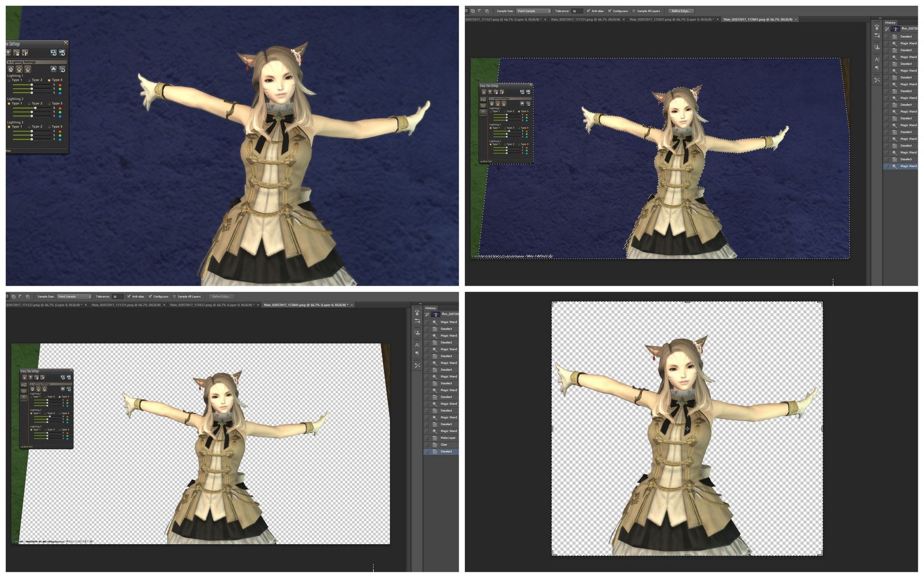Click the lamp icon beside lighting reset in large game panel
The width and height of the screenshot is (924, 578).
(54, 69)
